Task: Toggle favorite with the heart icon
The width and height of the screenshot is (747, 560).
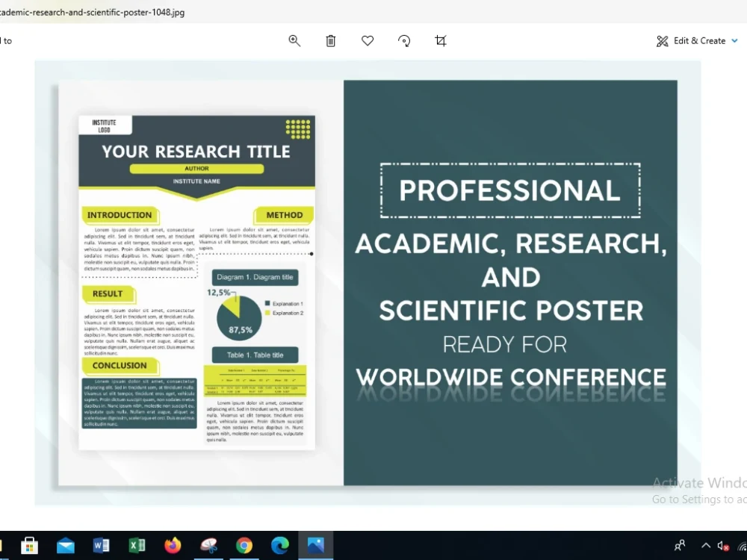Action: (368, 41)
